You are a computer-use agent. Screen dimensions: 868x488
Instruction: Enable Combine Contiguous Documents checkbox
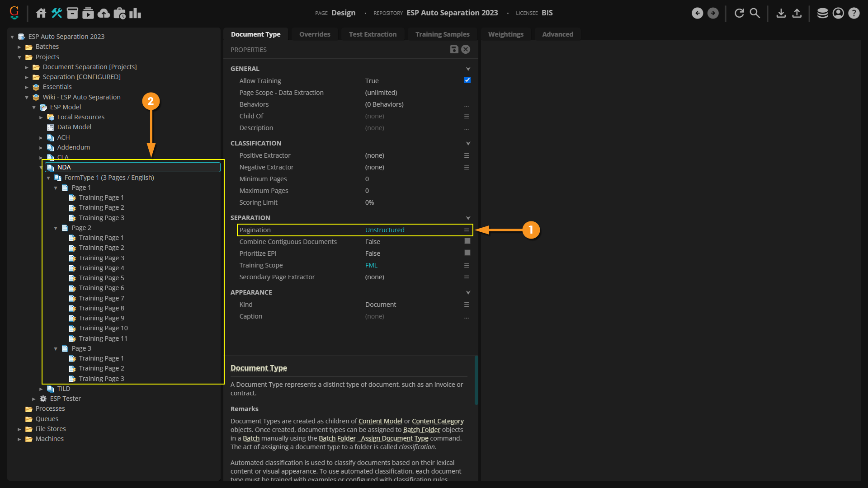pos(467,241)
